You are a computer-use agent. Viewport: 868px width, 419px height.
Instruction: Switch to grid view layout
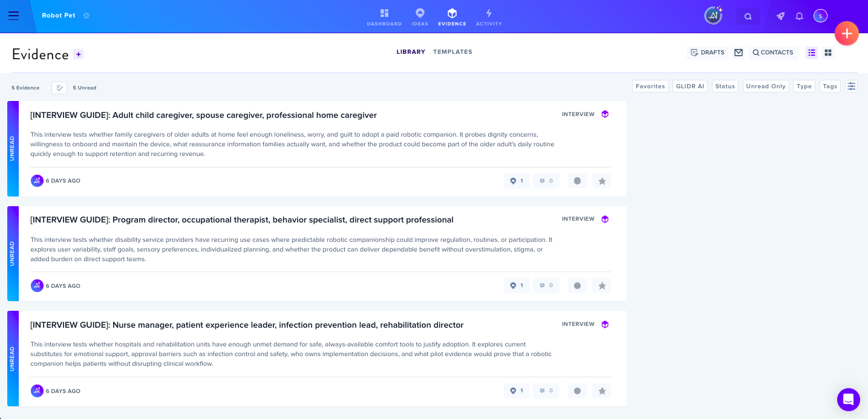point(828,53)
